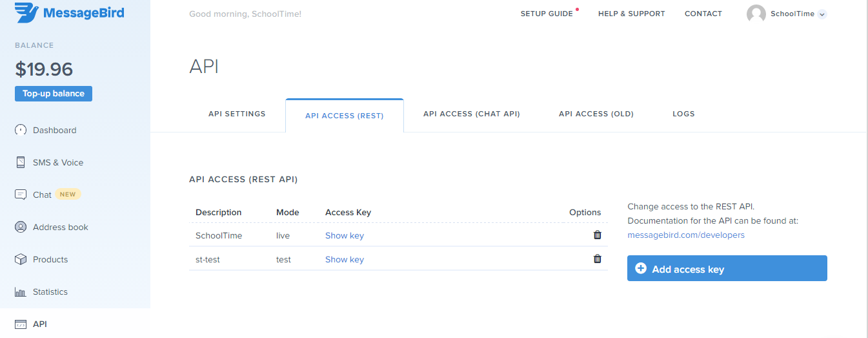Click the SchoolTime username in header
Screen dimensions: 868x338
click(792, 14)
